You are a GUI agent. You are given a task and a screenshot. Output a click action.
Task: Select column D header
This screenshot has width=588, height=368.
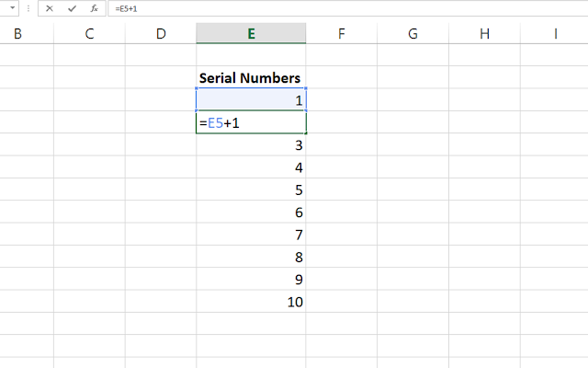pos(161,33)
